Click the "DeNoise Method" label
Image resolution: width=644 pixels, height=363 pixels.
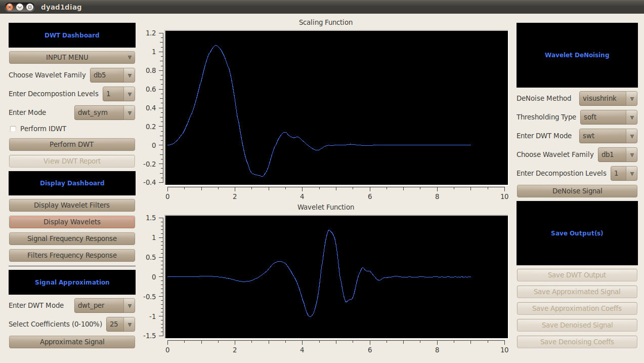point(544,98)
